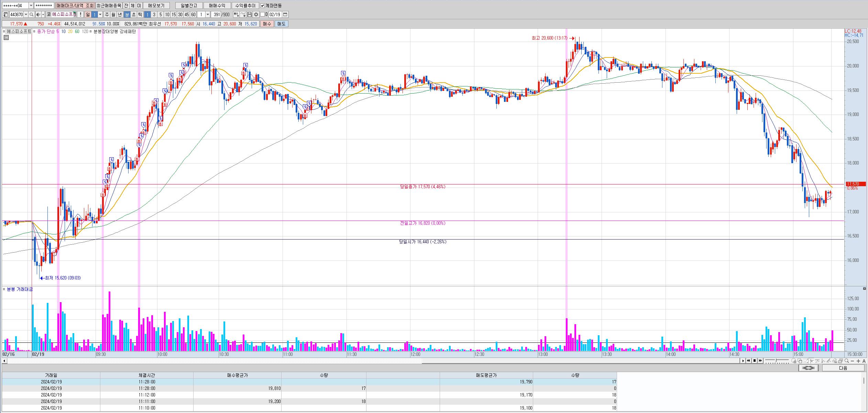Click the chart zoom-in plus icon
868x413 pixels.
(858, 361)
